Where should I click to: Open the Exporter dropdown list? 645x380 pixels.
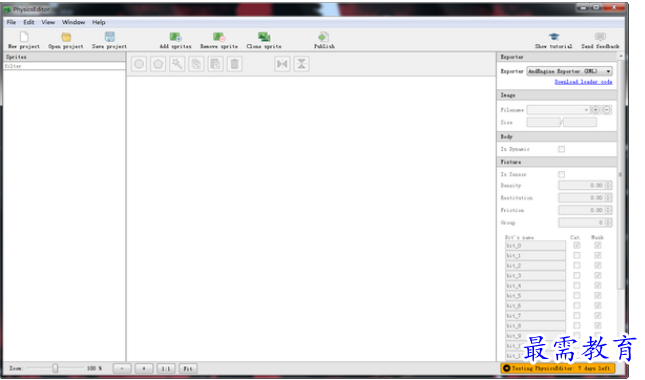pyautogui.click(x=569, y=71)
